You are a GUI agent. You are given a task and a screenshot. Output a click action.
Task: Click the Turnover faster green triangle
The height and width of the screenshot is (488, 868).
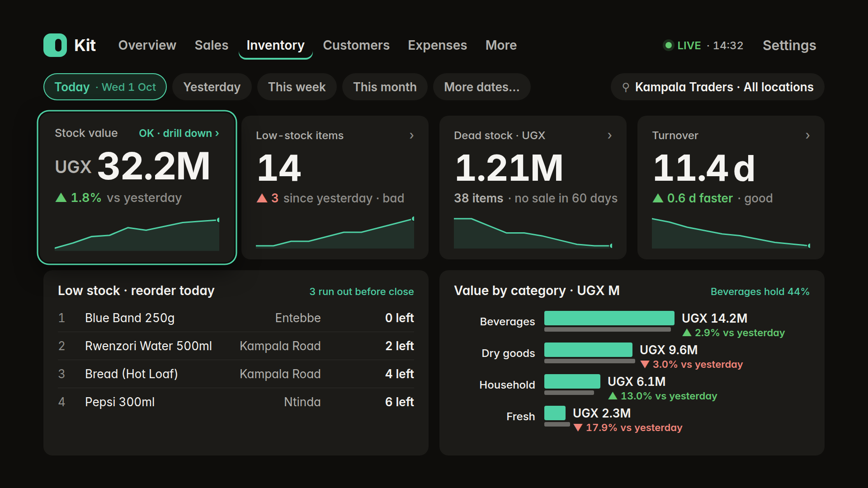658,198
